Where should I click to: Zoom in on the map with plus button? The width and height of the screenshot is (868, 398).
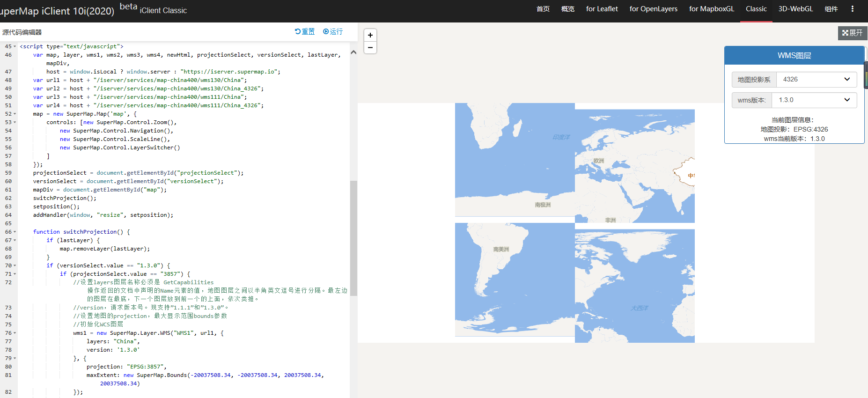pos(370,35)
